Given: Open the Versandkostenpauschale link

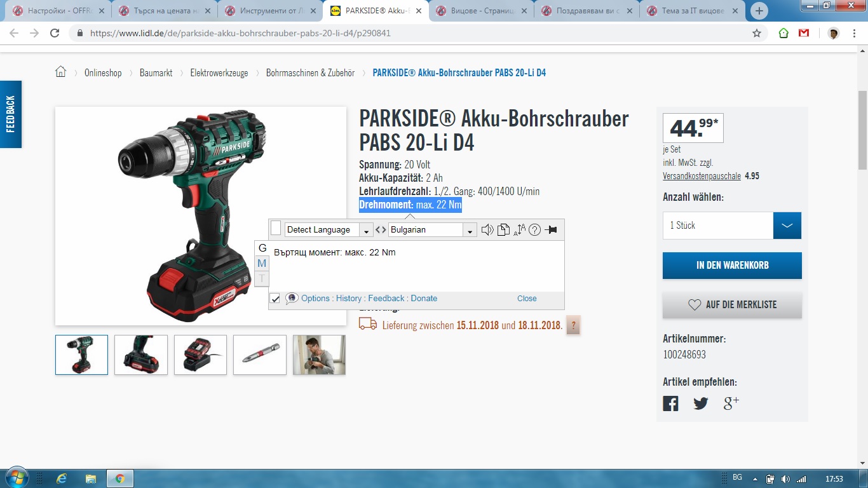Looking at the screenshot, I should coord(702,176).
